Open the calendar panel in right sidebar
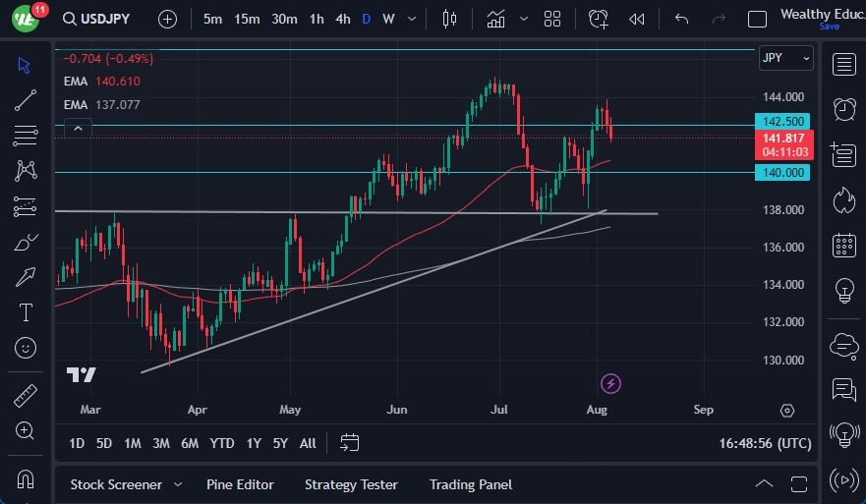 tap(843, 245)
